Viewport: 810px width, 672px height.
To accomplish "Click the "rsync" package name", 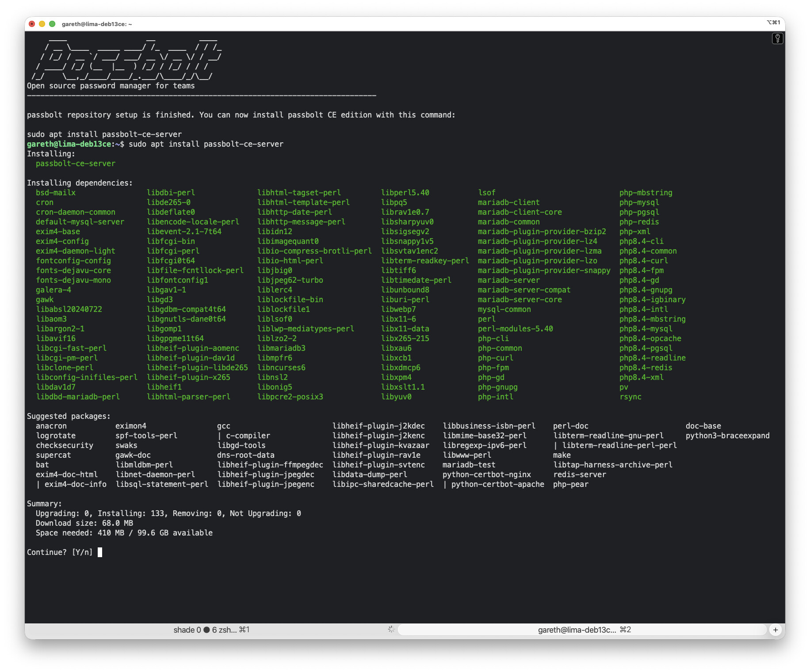I will point(630,397).
